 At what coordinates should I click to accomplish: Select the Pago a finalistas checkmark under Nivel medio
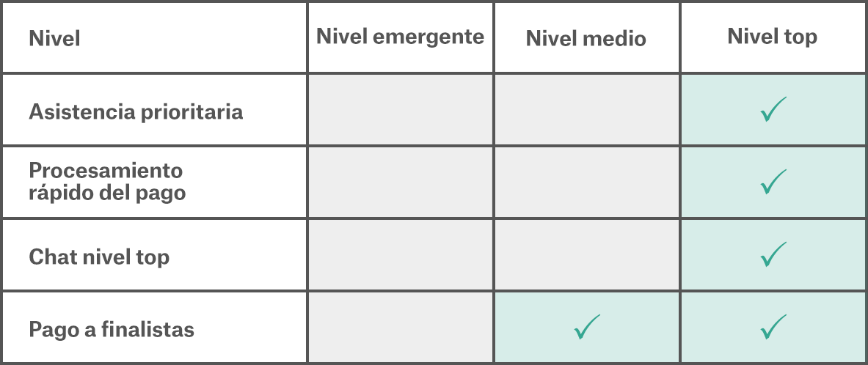(586, 327)
